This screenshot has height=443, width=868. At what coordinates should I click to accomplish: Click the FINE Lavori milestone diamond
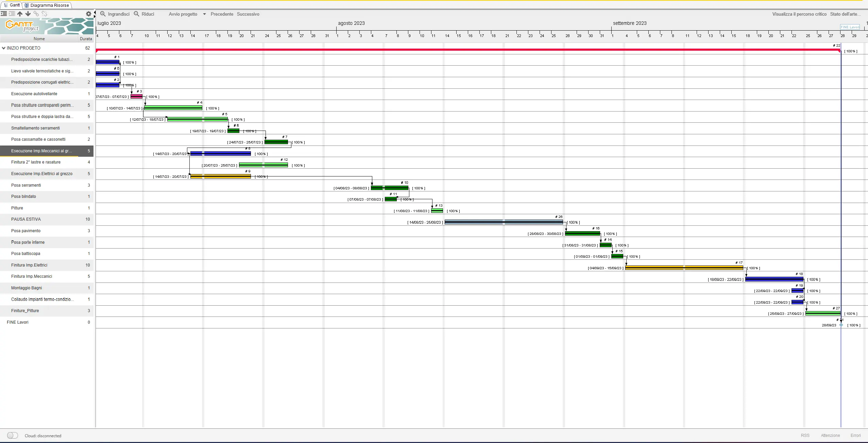[841, 325]
